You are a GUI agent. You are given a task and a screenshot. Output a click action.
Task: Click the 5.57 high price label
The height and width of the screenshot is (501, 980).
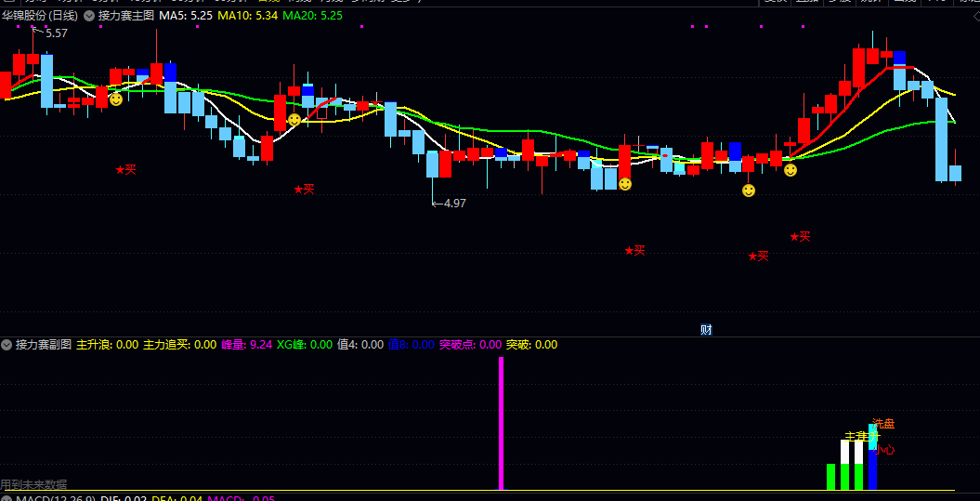click(x=57, y=33)
